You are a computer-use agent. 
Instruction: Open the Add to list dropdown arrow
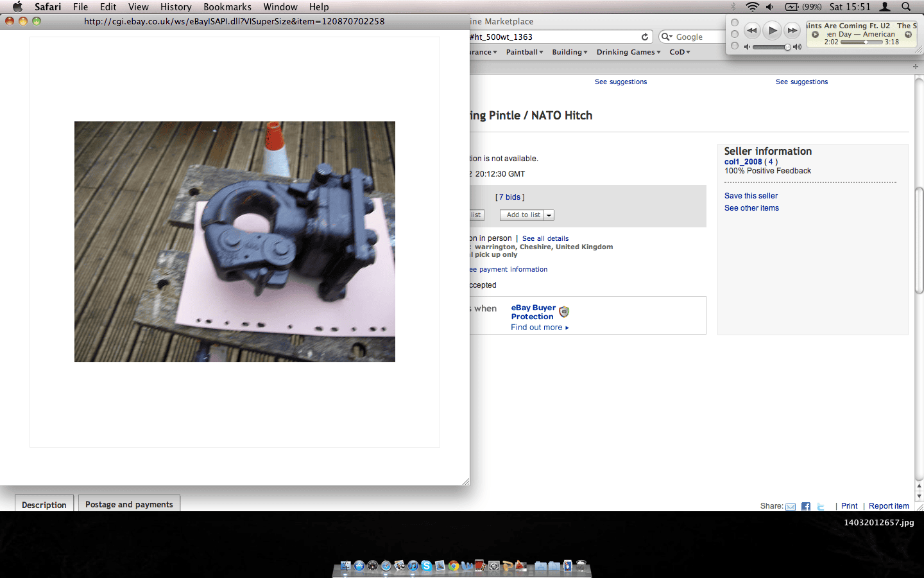pos(549,215)
